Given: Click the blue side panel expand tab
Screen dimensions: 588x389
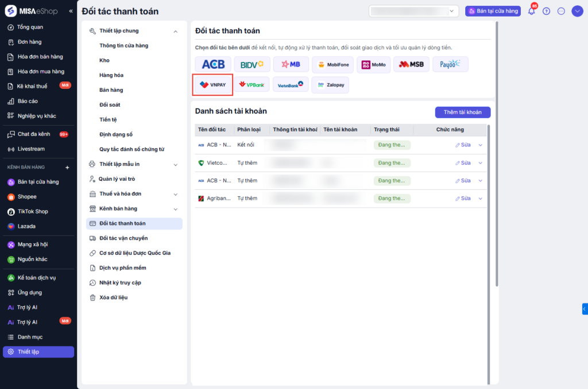Looking at the screenshot, I should 585,309.
